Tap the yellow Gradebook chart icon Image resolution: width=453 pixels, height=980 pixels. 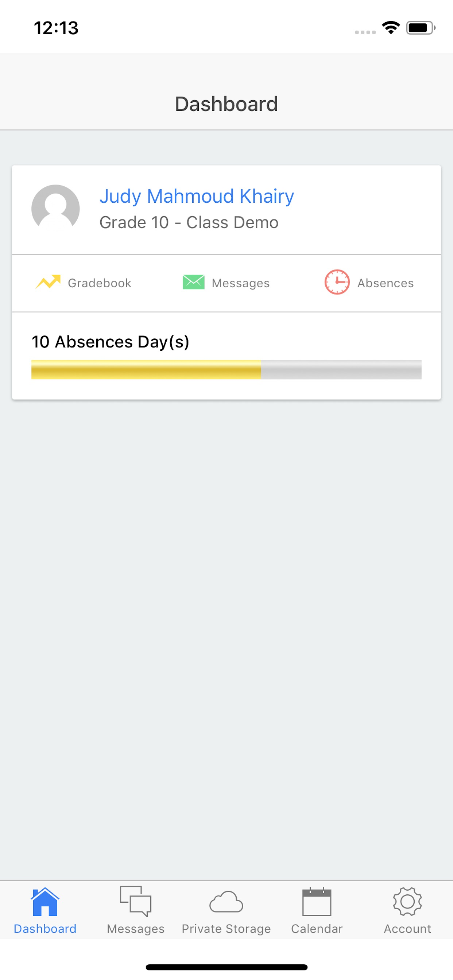pos(48,282)
